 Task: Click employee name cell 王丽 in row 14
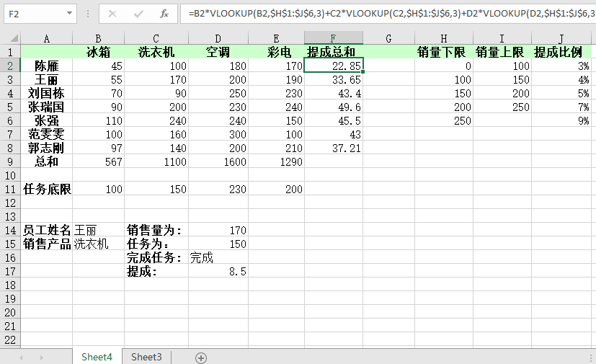(x=97, y=230)
